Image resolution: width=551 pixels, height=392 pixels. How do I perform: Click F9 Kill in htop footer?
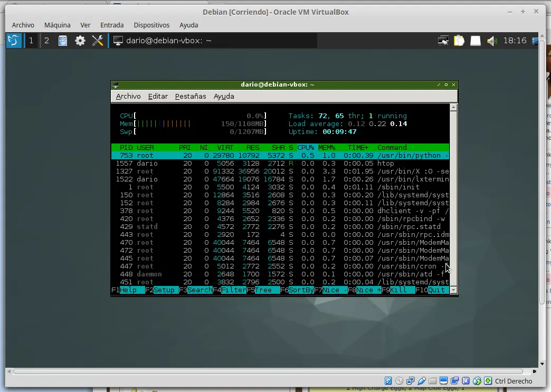398,290
